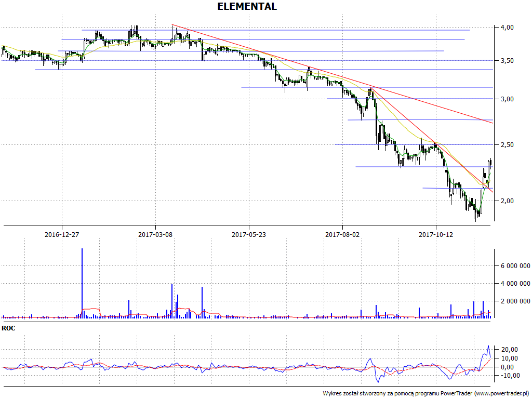Open the powertrader.pl credit text
This screenshot has width=532, height=399.
[427, 394]
